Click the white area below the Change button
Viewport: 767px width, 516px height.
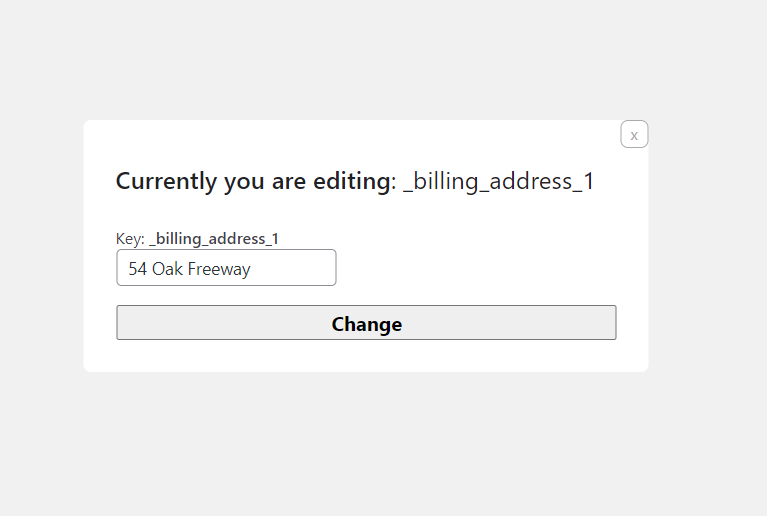pyautogui.click(x=366, y=356)
